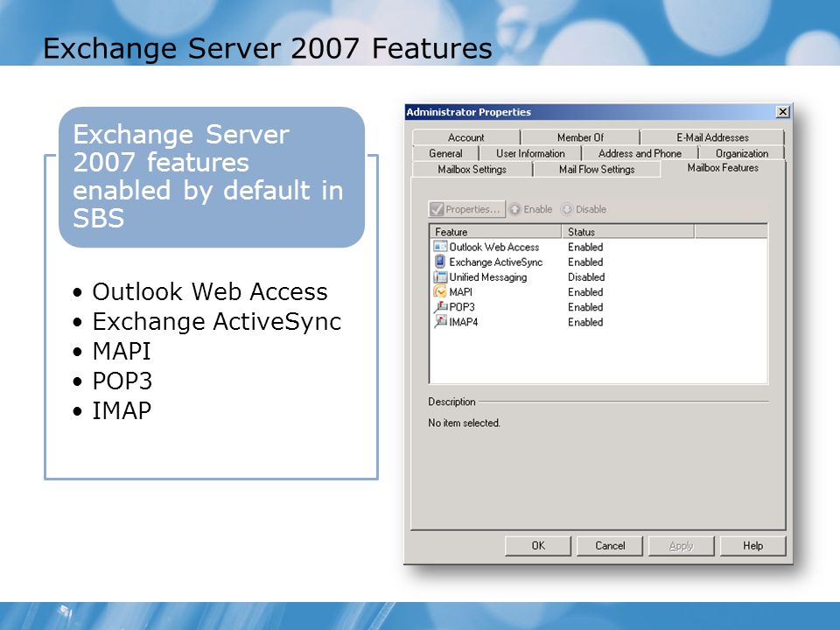
Task: Close the Administrator Properties dialog
Action: coord(782,112)
